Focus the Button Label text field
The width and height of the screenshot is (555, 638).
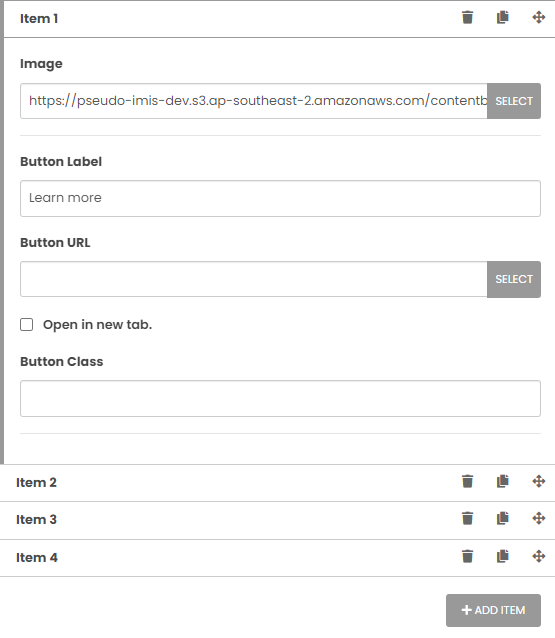point(280,199)
